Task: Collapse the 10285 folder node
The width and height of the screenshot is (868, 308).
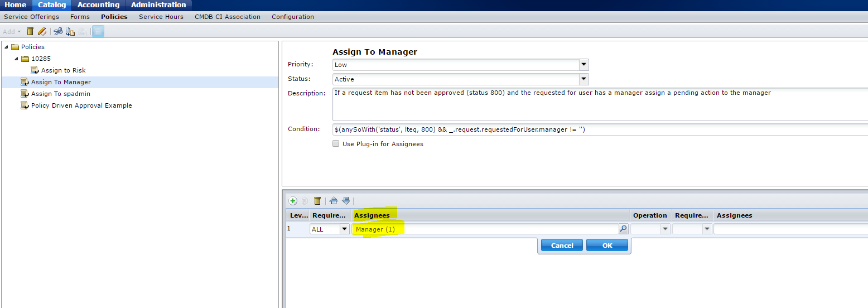Action: 17,59
